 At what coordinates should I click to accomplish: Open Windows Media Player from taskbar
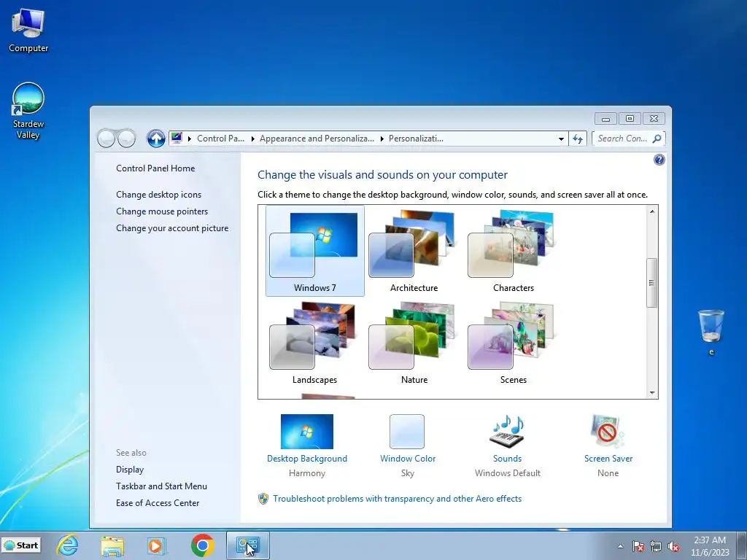pos(156,545)
